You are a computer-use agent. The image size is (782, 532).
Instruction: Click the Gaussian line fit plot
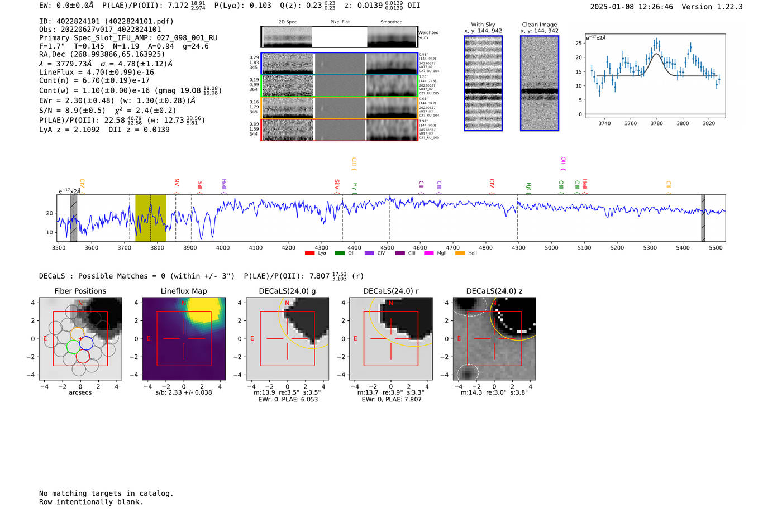tap(655, 76)
